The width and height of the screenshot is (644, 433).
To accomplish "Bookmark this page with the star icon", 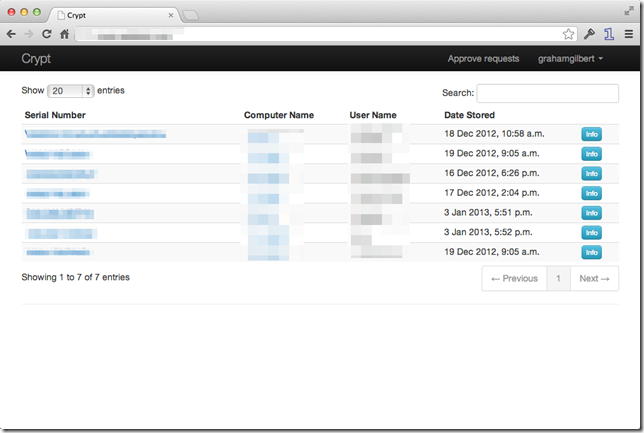I will (568, 34).
